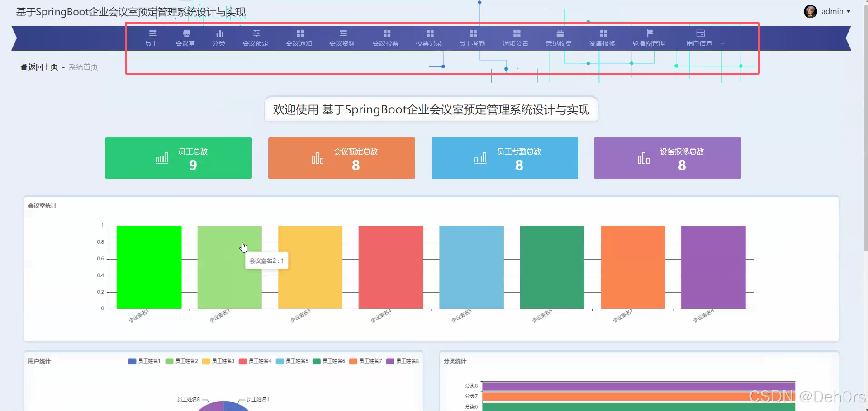Screen dimensions: 868x411
Task: Open the 分类 bar-chart menu icon
Action: click(219, 33)
